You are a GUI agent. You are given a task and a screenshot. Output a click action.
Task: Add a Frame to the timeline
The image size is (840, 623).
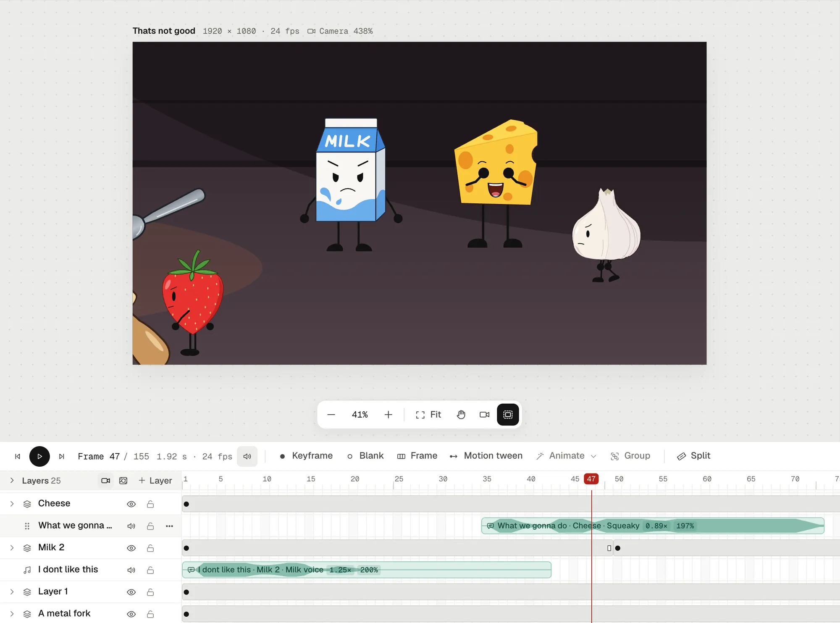pos(417,456)
